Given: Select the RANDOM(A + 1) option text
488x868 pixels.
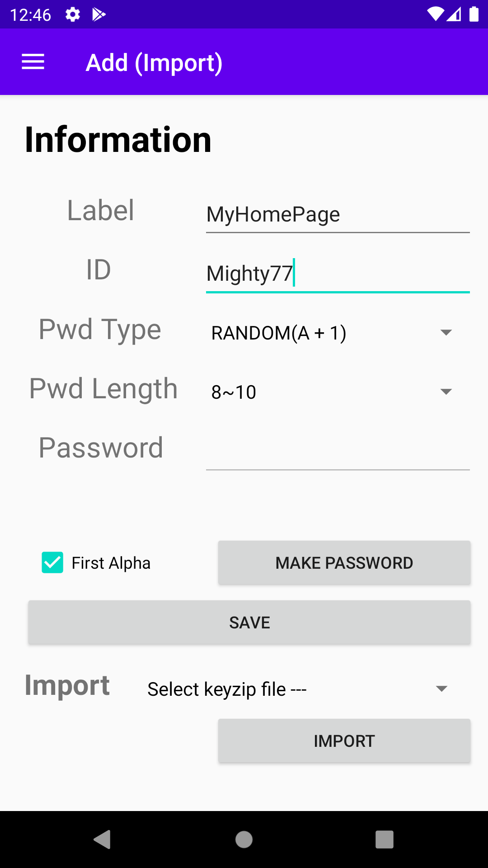Looking at the screenshot, I should [279, 333].
